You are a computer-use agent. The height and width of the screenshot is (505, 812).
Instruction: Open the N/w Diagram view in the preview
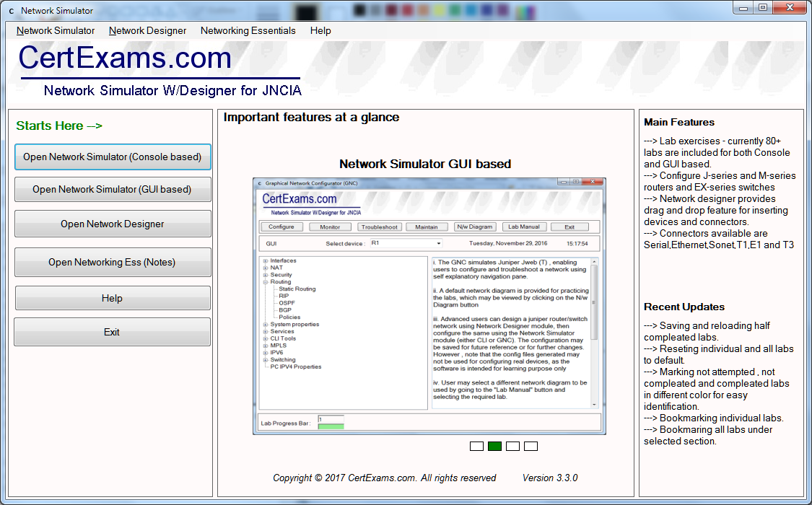click(476, 226)
